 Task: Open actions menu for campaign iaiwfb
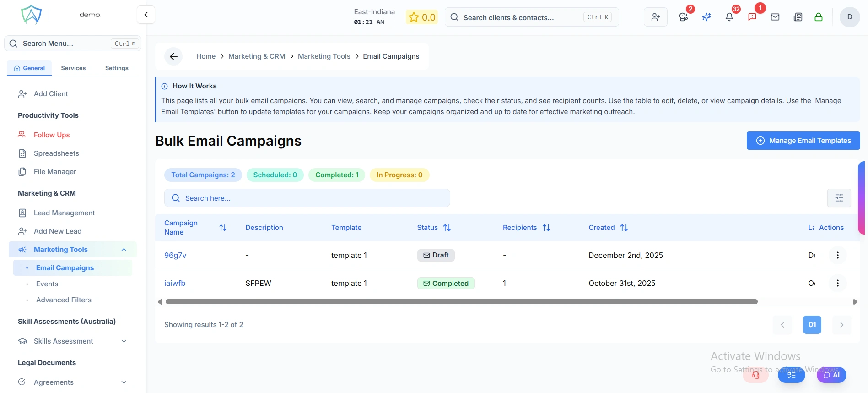pos(838,283)
